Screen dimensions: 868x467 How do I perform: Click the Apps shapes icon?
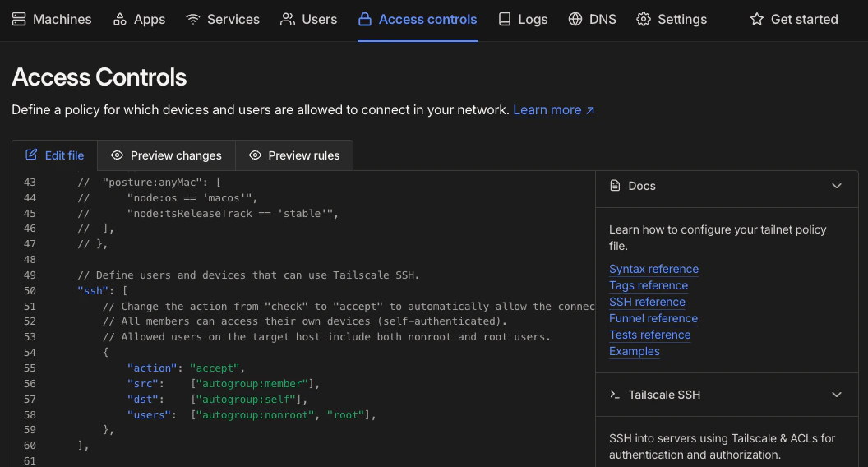[120, 19]
